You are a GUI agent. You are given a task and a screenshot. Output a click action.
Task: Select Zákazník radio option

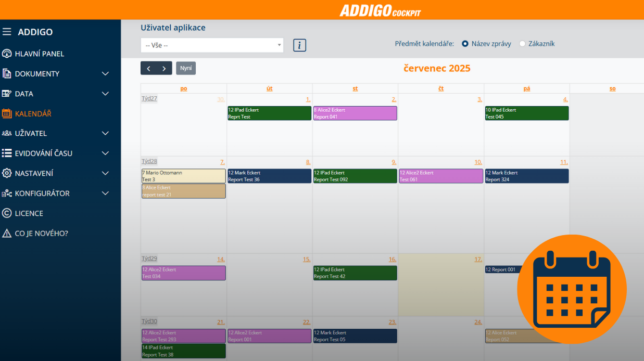[x=522, y=44]
